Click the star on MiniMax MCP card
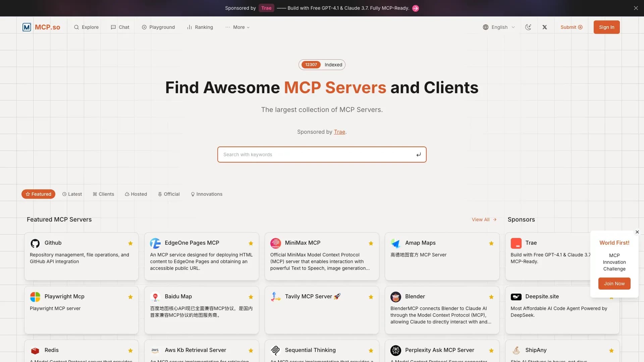 [x=371, y=243]
